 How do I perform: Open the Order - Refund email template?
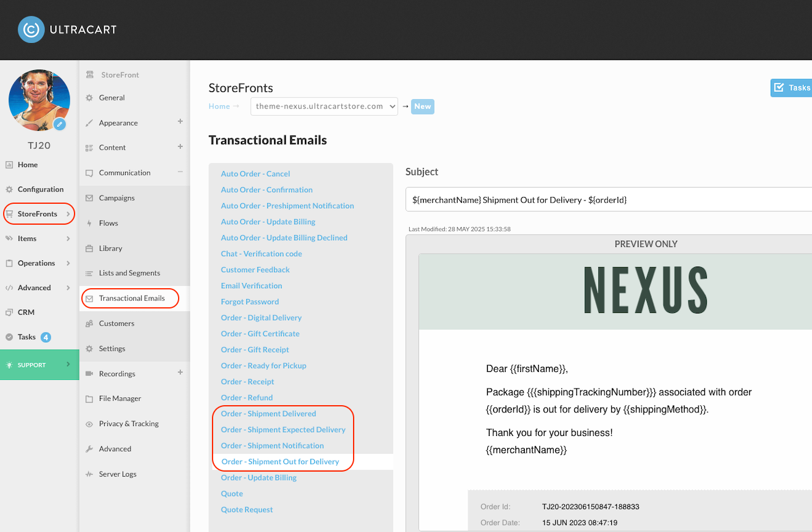[x=247, y=398]
